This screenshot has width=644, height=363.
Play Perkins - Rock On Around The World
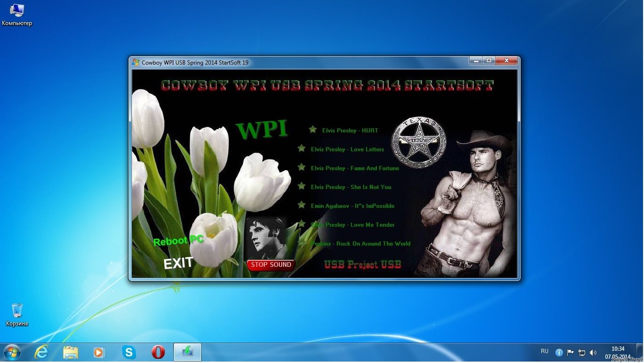point(361,244)
